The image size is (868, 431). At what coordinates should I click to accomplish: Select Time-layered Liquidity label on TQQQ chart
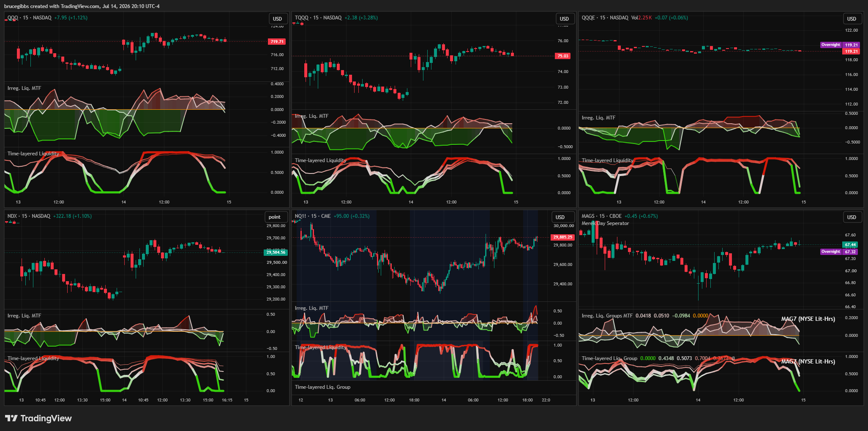click(x=321, y=160)
